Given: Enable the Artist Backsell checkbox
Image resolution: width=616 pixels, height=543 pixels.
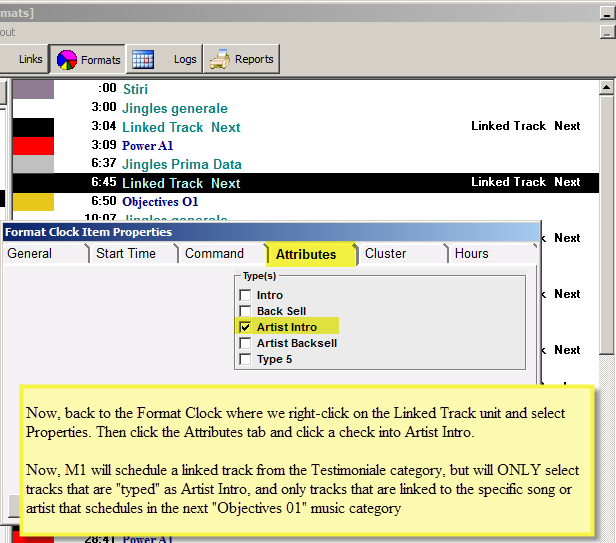Looking at the screenshot, I should click(x=245, y=343).
